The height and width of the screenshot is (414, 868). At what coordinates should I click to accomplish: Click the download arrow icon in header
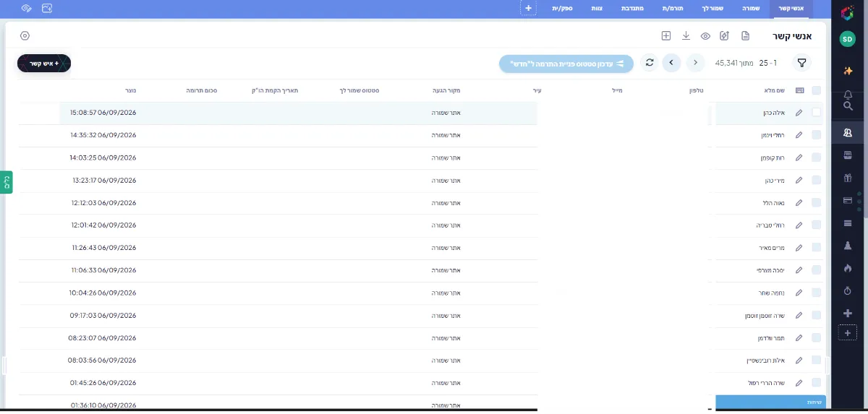pos(686,36)
